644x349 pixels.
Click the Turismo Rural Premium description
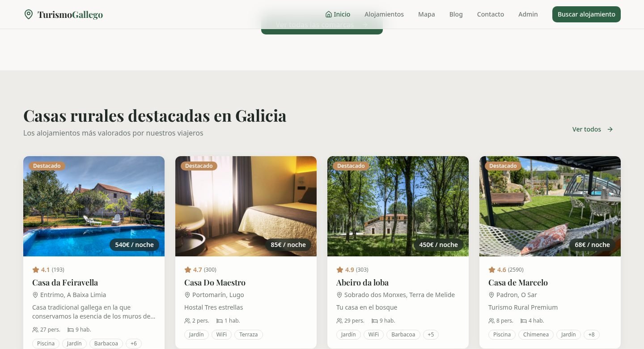tap(523, 307)
